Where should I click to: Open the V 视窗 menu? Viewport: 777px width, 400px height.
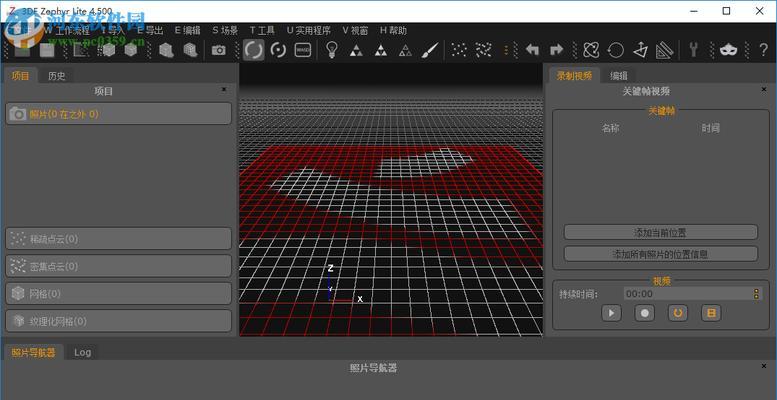pos(355,30)
